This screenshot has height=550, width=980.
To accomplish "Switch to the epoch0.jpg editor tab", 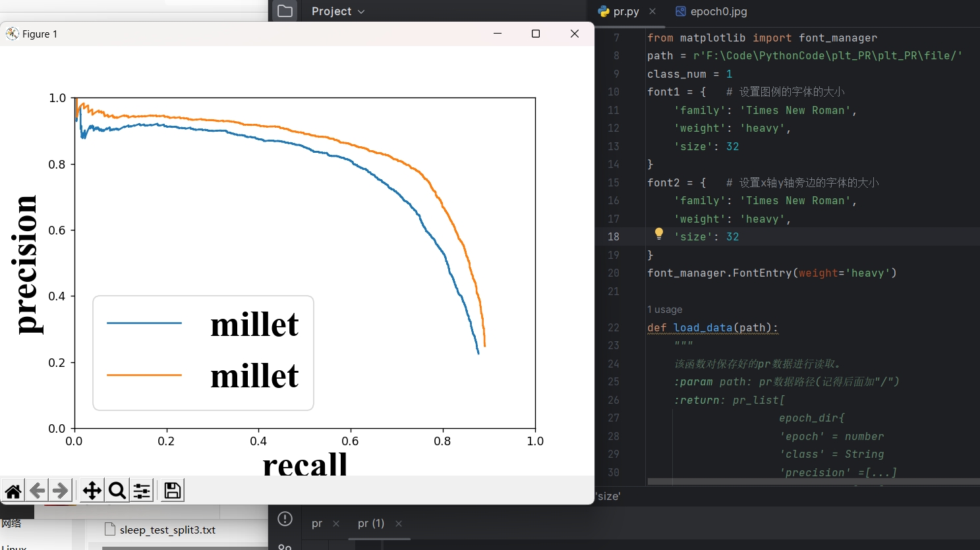I will tap(711, 11).
